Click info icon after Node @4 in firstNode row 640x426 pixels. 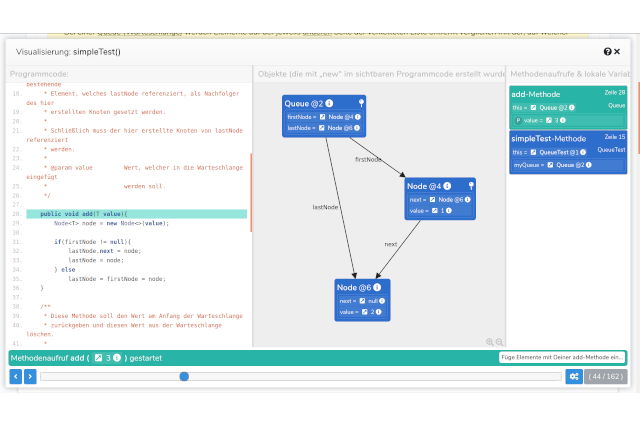point(358,117)
